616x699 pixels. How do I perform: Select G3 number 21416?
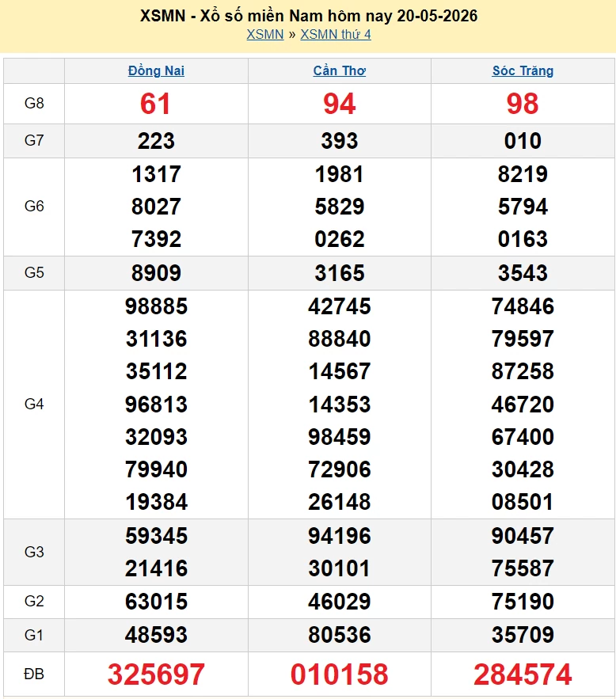157,569
